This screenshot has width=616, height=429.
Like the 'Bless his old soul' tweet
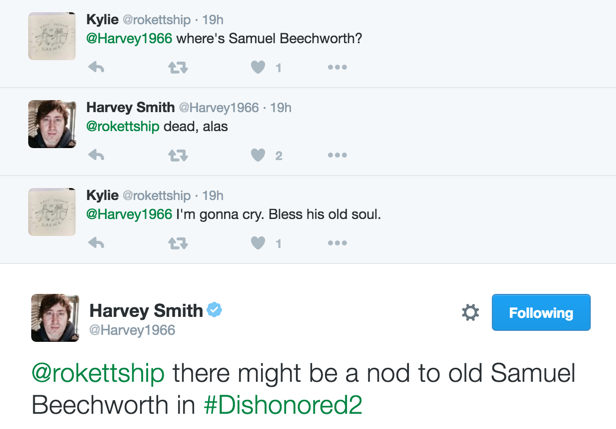click(x=258, y=243)
